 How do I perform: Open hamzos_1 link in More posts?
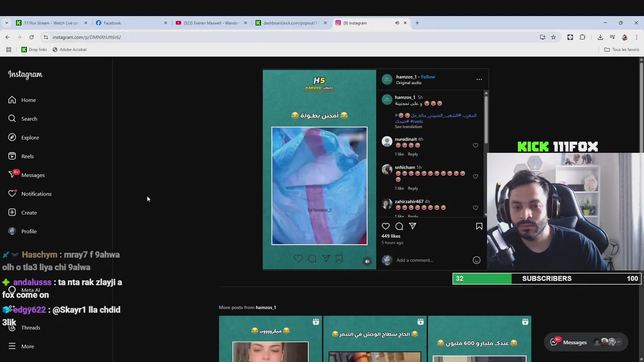click(x=266, y=307)
